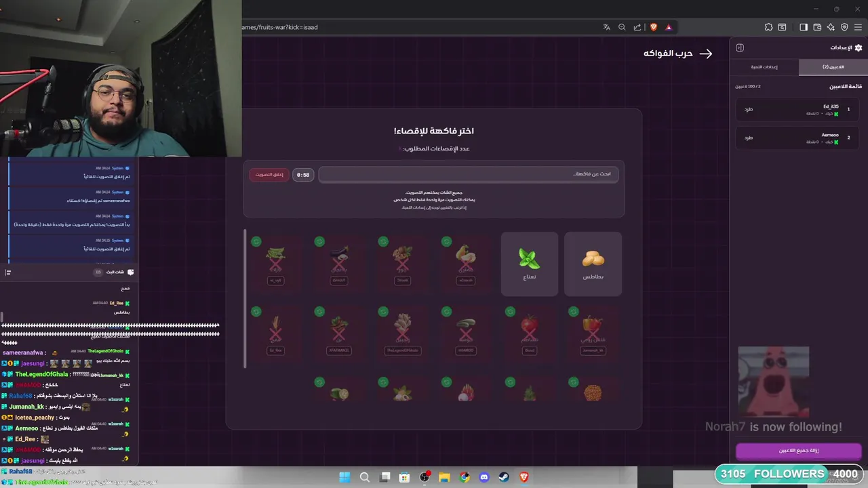Screen dimensions: 868x488
Task: Open Windows taskbar search
Action: pyautogui.click(x=364, y=477)
